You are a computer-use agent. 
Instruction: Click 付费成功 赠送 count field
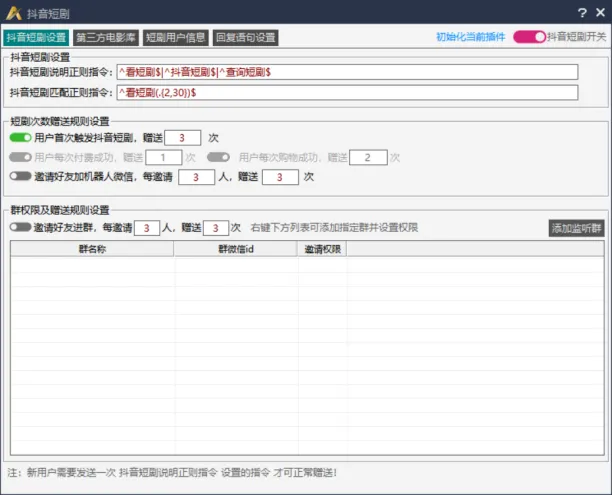pyautogui.click(x=164, y=157)
